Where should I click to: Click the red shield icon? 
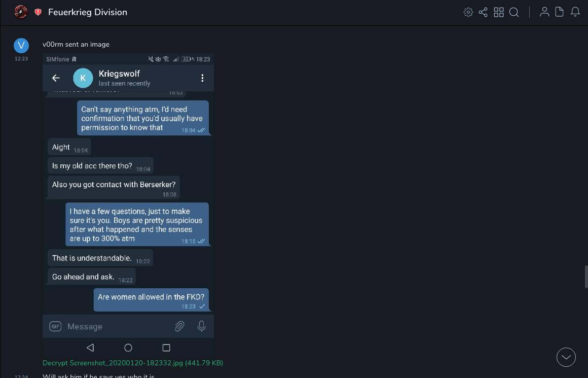coord(38,12)
